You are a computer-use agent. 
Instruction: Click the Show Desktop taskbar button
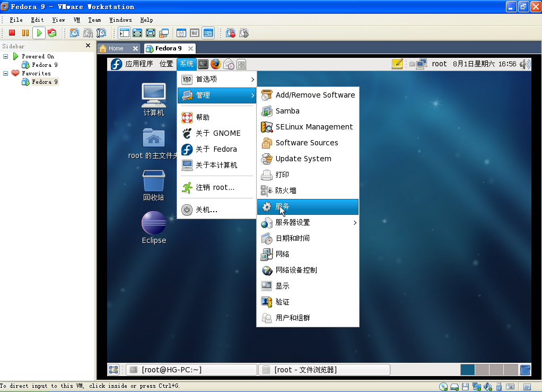click(113, 370)
